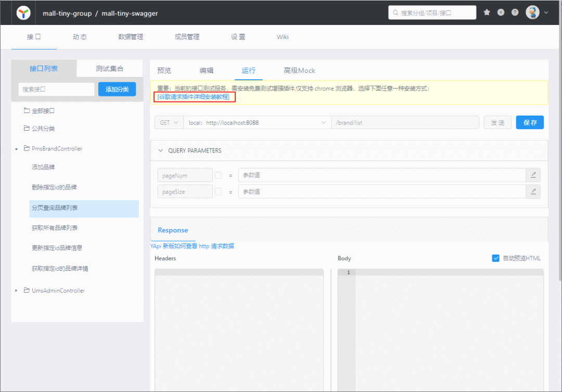Click the PmsBrandController folder icon
The height and width of the screenshot is (392, 562).
[27, 148]
